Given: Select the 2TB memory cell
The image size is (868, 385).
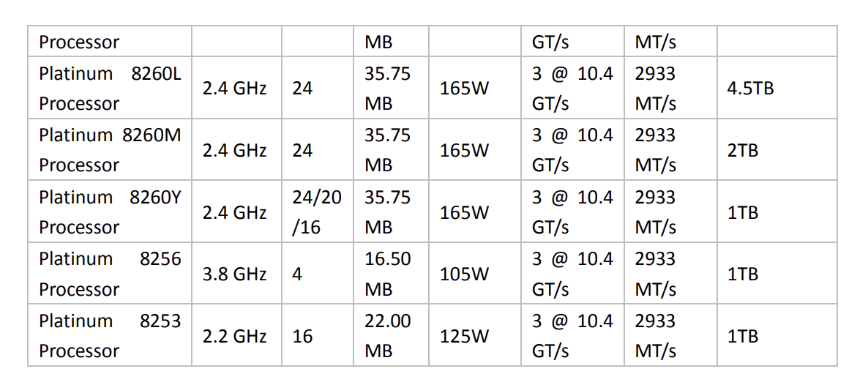Looking at the screenshot, I should coord(743,151).
